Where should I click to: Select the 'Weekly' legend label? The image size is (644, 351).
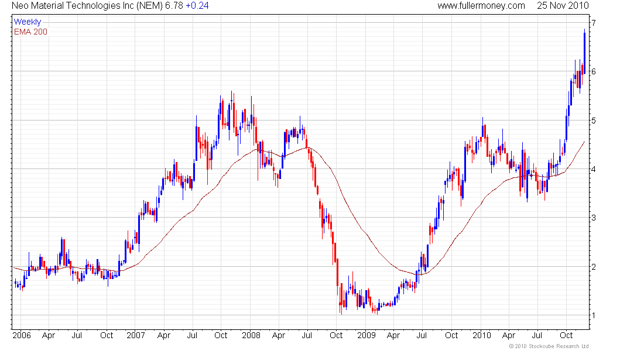[x=28, y=22]
